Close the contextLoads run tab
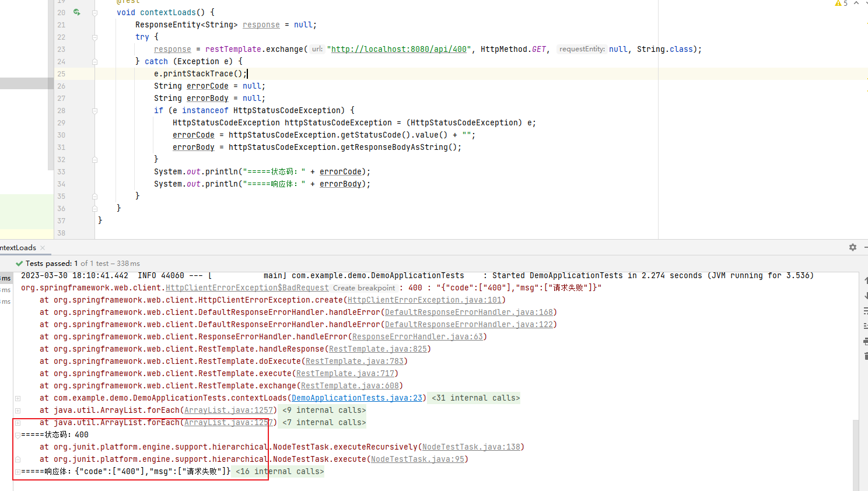This screenshot has width=868, height=491. point(43,248)
